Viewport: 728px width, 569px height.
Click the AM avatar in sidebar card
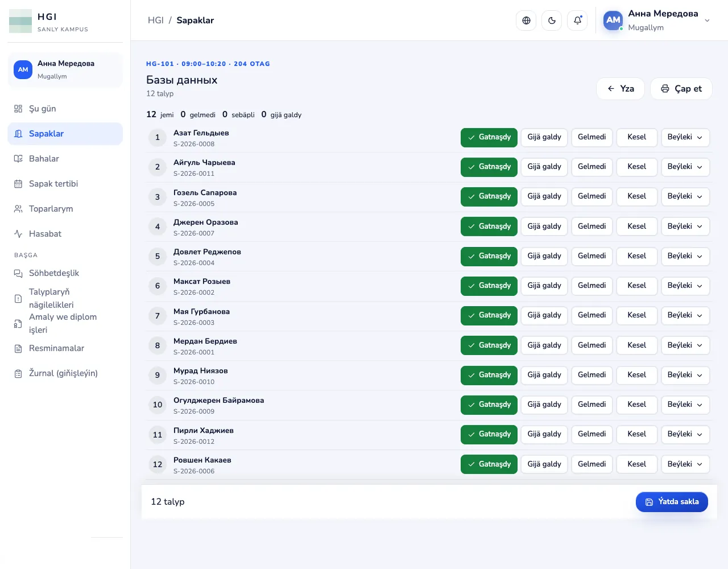[23, 69]
